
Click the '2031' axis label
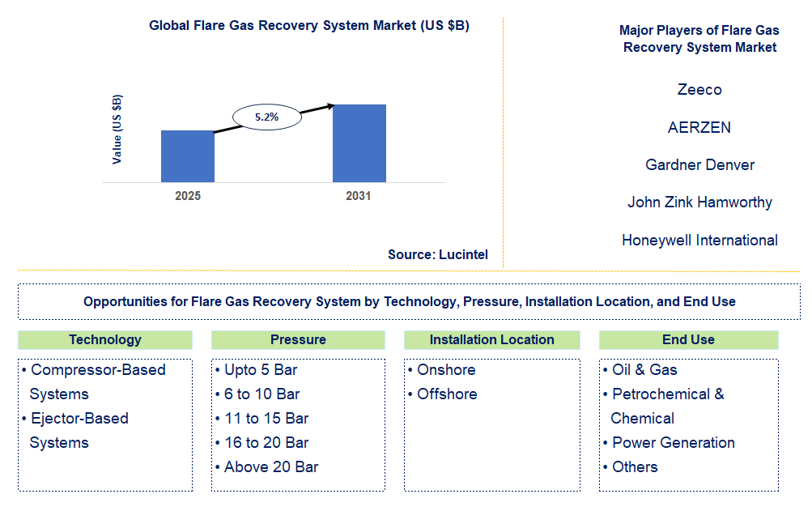click(x=359, y=196)
